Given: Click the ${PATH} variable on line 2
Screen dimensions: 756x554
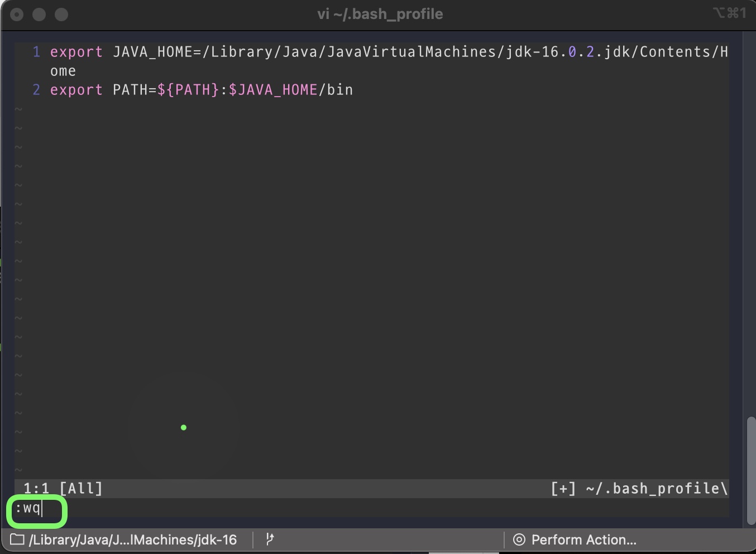Looking at the screenshot, I should 188,90.
